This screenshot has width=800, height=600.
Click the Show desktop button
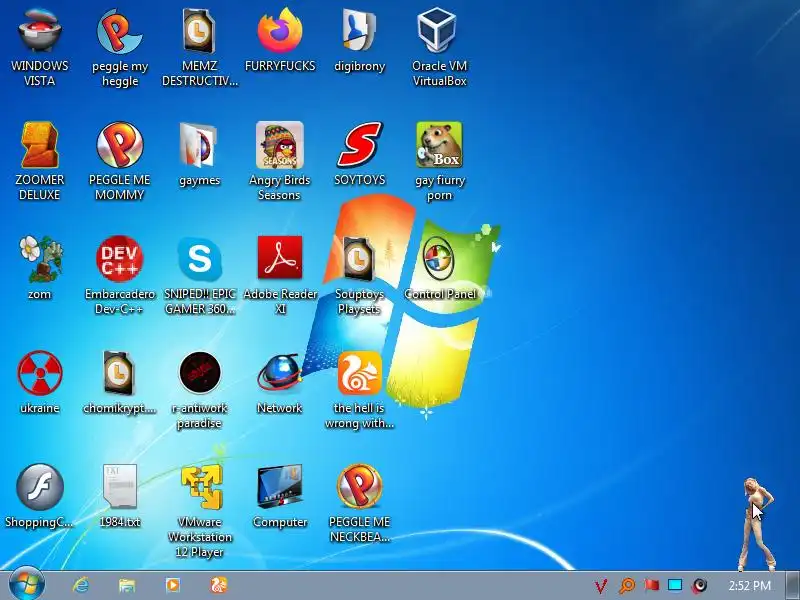(793, 586)
